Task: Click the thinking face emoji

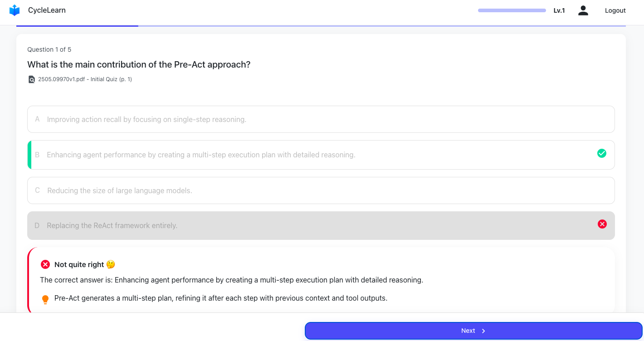Action: point(111,264)
